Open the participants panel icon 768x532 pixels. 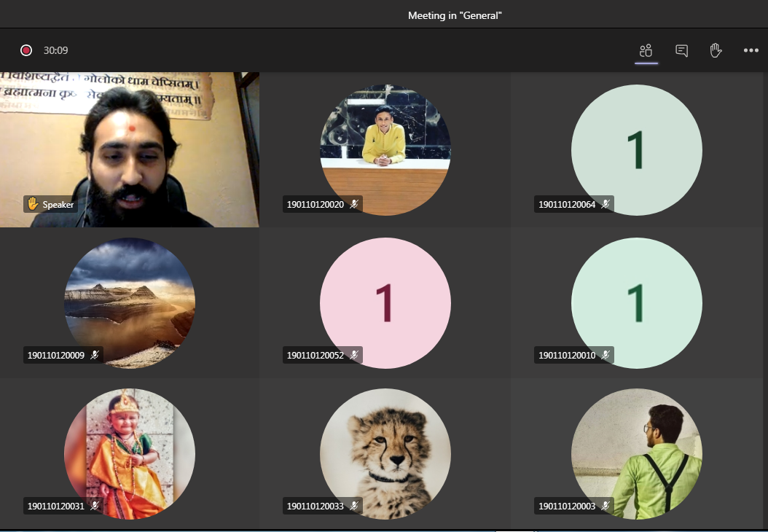[646, 51]
